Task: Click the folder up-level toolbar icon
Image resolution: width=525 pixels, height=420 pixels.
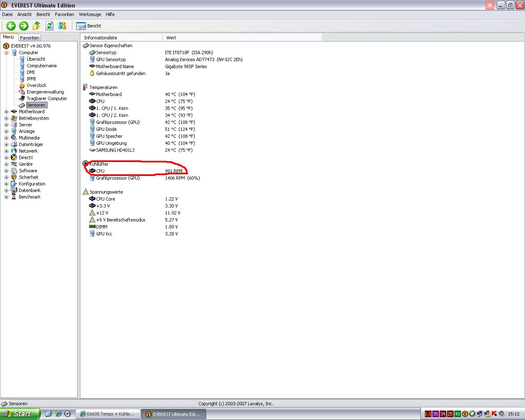Action: click(x=37, y=26)
